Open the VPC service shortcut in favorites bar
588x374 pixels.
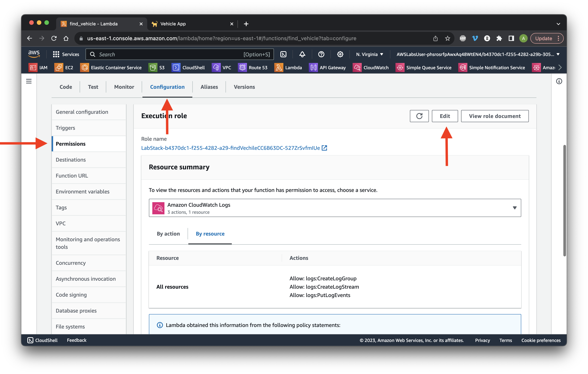coord(222,68)
